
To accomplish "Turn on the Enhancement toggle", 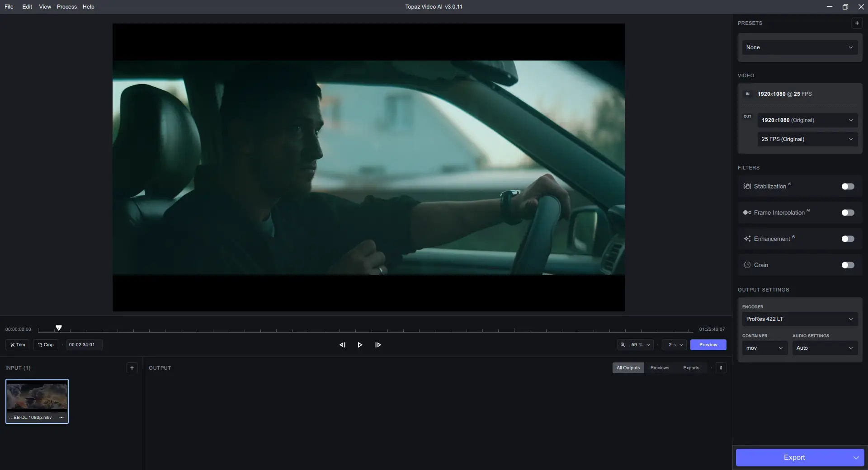I will coord(848,239).
